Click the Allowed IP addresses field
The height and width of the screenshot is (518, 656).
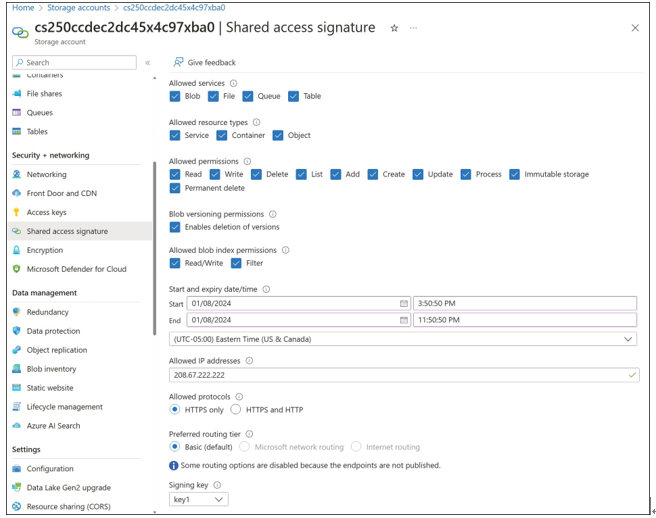[404, 375]
